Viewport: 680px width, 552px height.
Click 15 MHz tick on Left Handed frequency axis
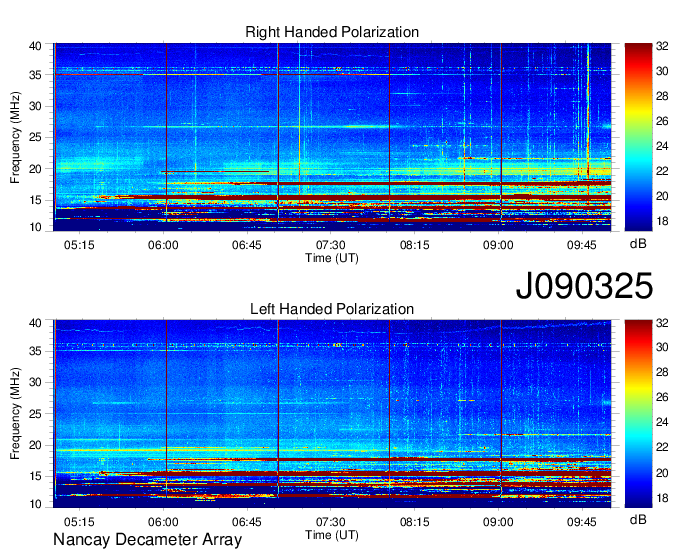pyautogui.click(x=35, y=477)
